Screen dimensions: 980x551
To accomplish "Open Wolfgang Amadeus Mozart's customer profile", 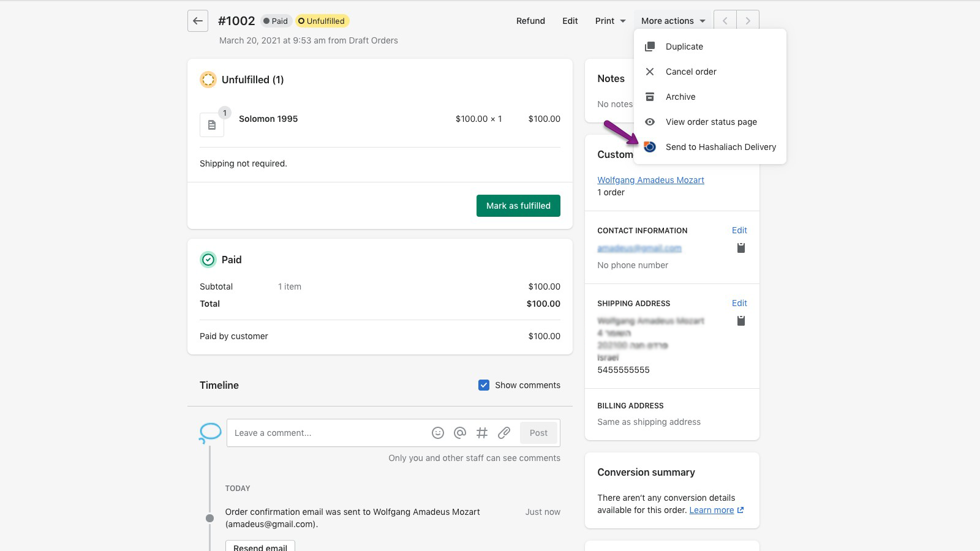I will pyautogui.click(x=650, y=179).
